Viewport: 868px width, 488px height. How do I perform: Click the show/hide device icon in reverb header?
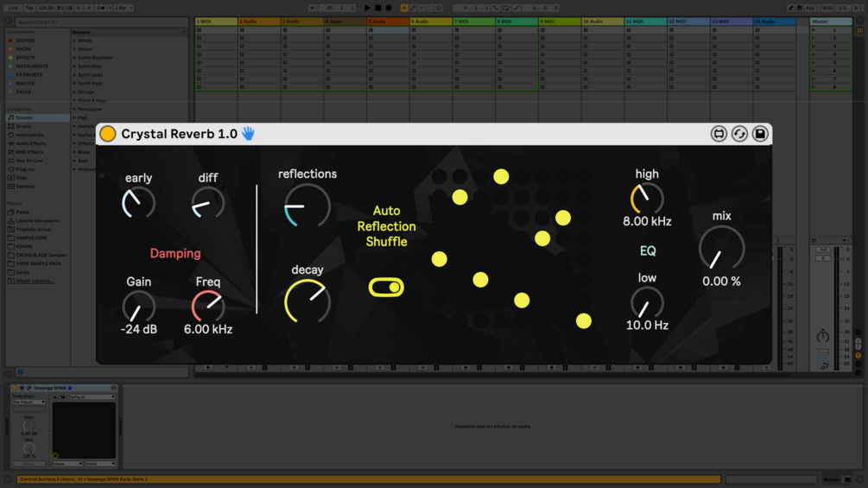pyautogui.click(x=719, y=134)
